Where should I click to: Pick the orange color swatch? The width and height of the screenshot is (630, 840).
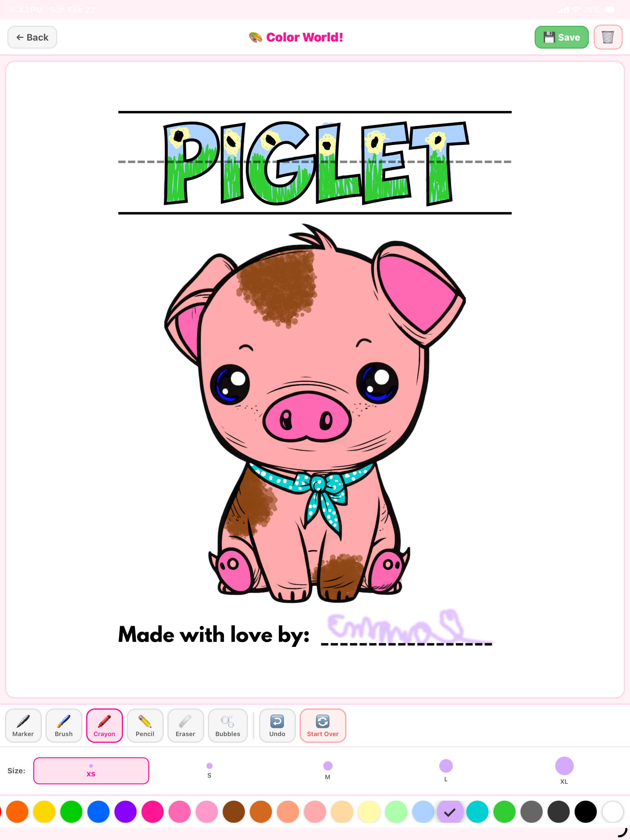click(x=17, y=811)
